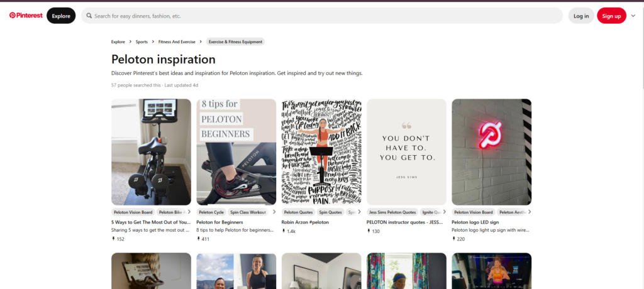Click the pin icon beside 152 saves
This screenshot has height=289, width=644.
pyautogui.click(x=113, y=239)
